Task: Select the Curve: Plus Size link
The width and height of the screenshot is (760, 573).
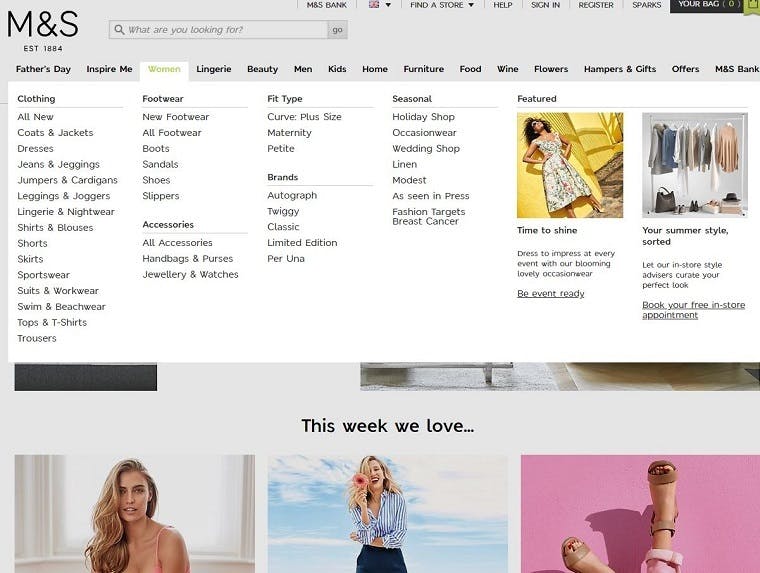Action: (304, 117)
